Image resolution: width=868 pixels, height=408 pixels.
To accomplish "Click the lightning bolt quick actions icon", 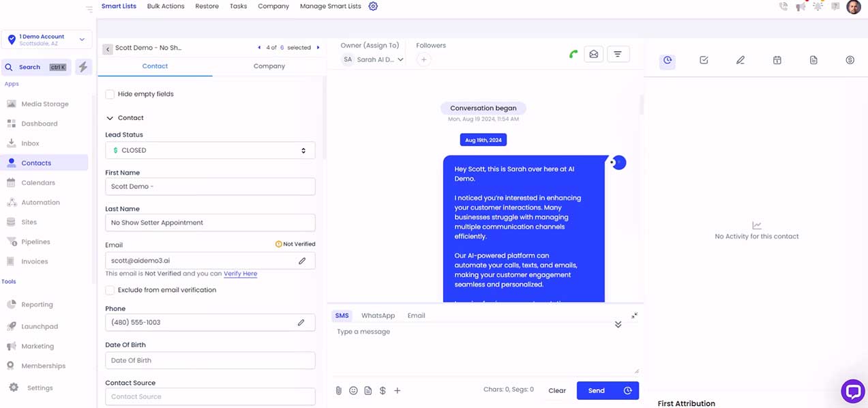I will tap(83, 67).
